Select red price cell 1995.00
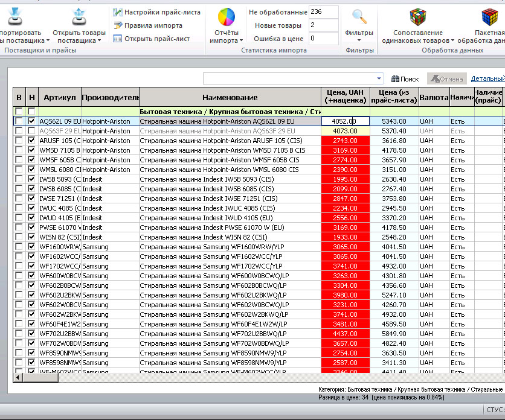This screenshot has height=420, width=505. [346, 179]
